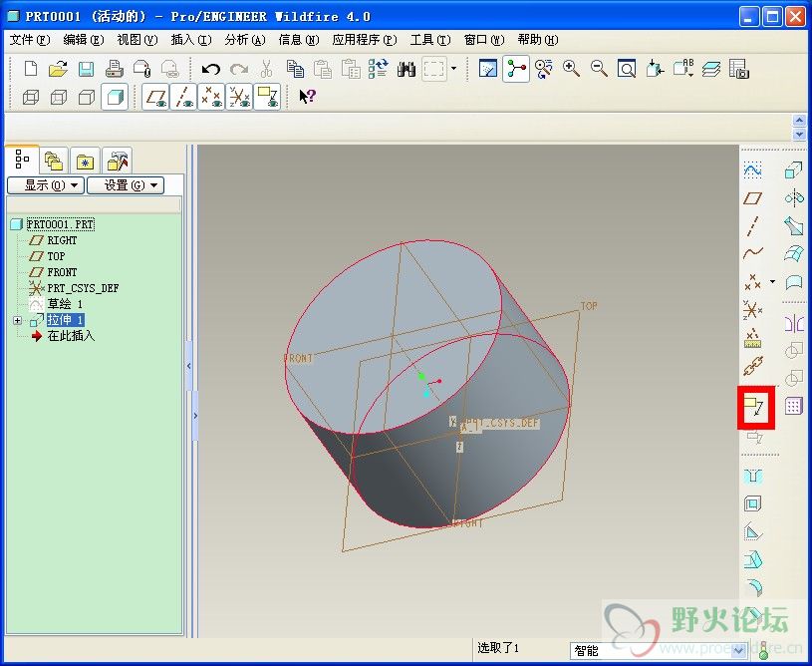Select the Shell tool
This screenshot has height=666, width=812.
(x=752, y=503)
